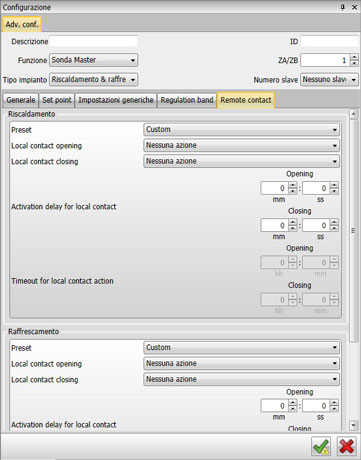Viewport: 361px width, 460px height.
Task: Decrement Riscaldamento activation delay Closing ss
Action: tap(334, 229)
